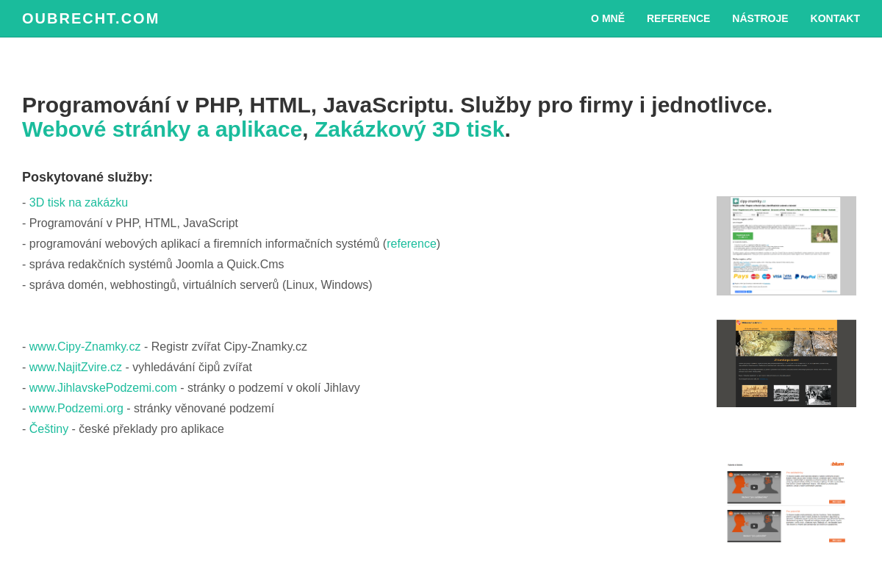Click play icon on upper video in blum thumbnail

tap(754, 487)
